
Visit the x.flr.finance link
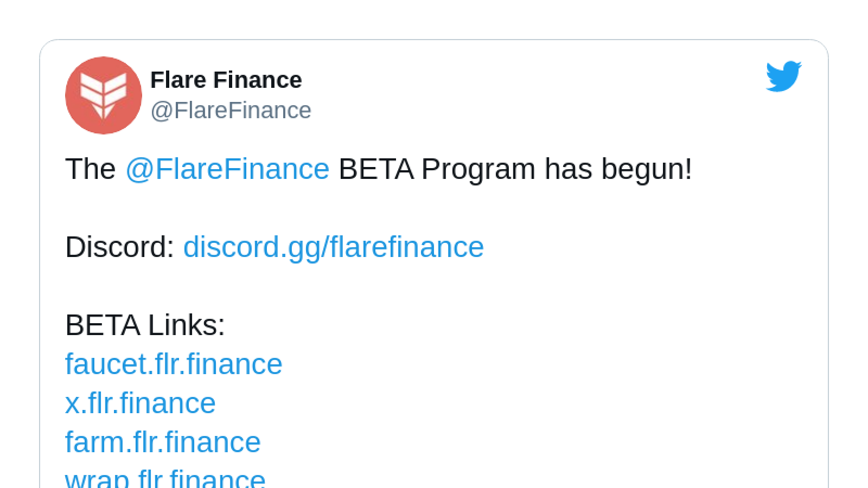tap(141, 403)
